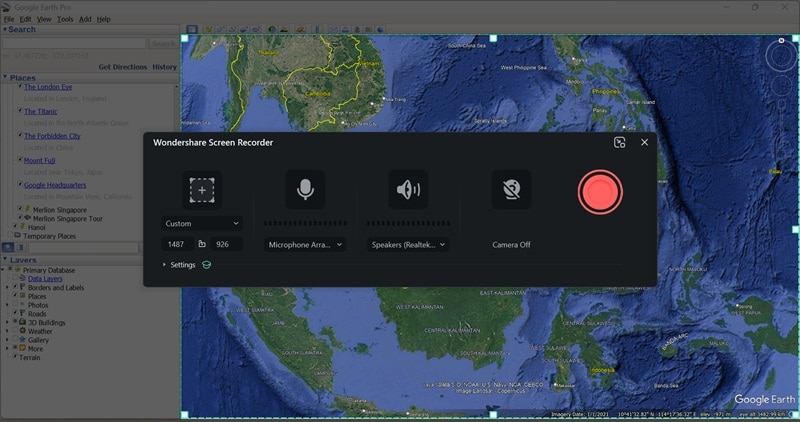This screenshot has width=800, height=422.
Task: Collapse the Layers panel
Action: click(x=5, y=260)
